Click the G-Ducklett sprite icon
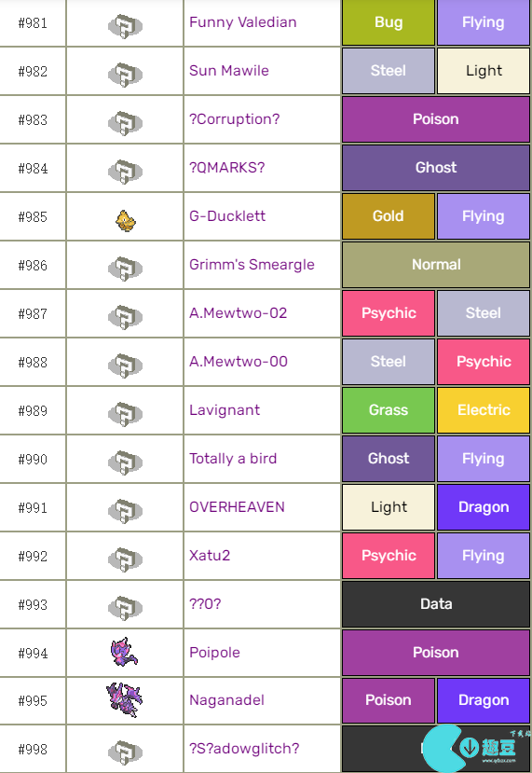Viewport: 532px width, 773px height. tap(126, 220)
